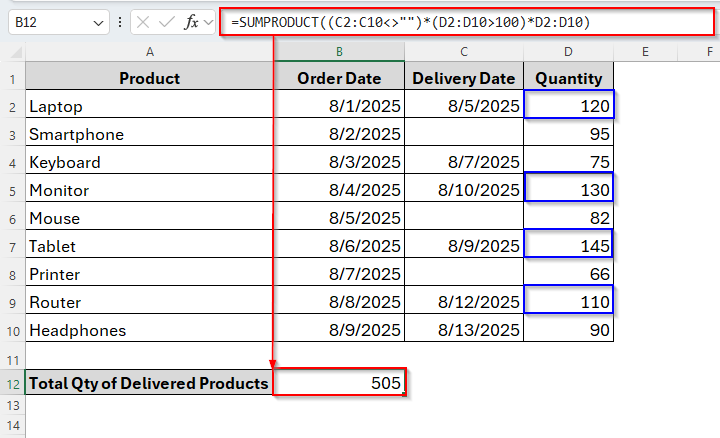Screen dimensions: 720x438
Task: Click the Enter checkmark formula icon
Action: click(x=167, y=22)
